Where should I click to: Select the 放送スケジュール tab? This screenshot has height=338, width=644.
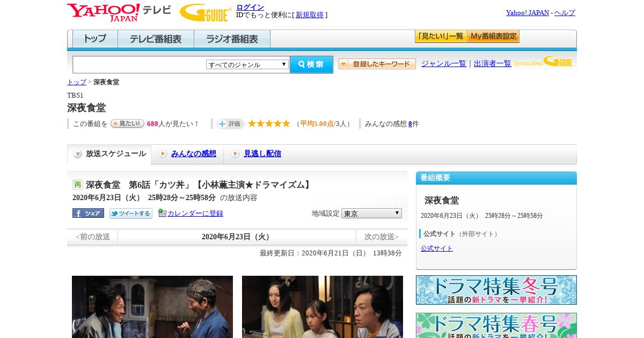click(x=109, y=155)
